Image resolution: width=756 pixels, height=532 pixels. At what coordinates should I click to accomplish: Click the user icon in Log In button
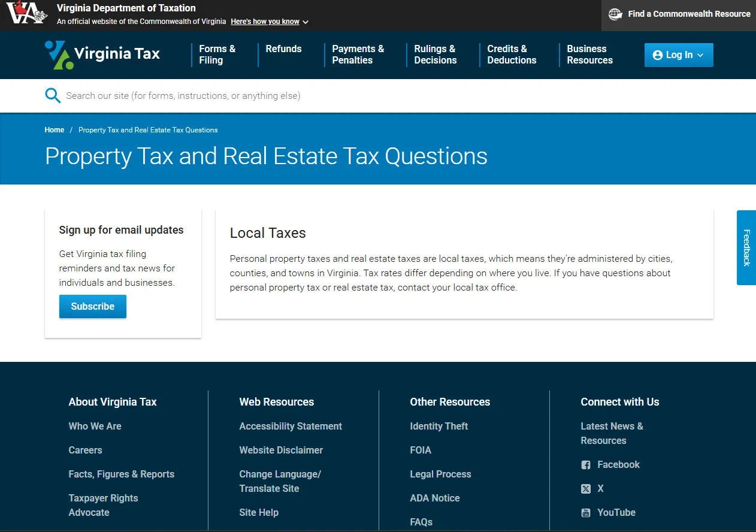click(658, 55)
